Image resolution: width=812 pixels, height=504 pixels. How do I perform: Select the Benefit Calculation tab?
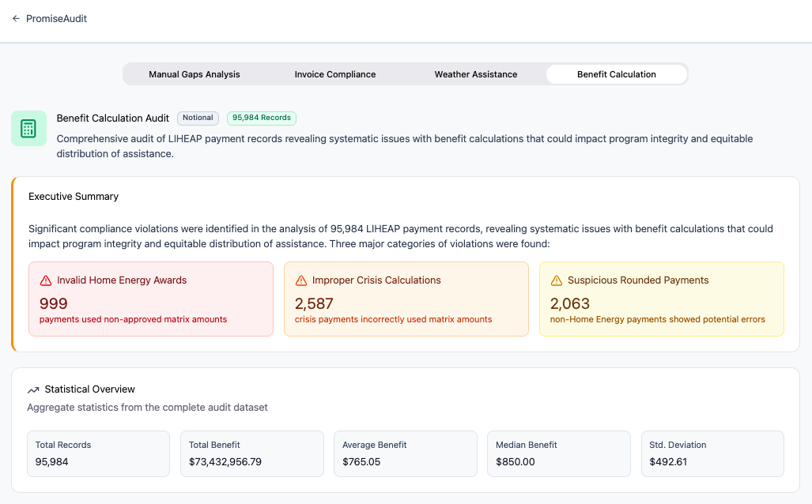(x=617, y=74)
